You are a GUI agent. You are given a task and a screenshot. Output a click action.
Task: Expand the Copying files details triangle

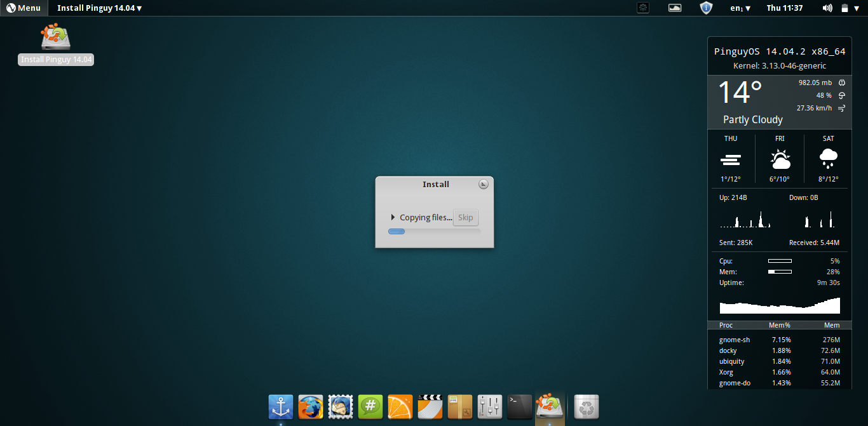click(393, 217)
